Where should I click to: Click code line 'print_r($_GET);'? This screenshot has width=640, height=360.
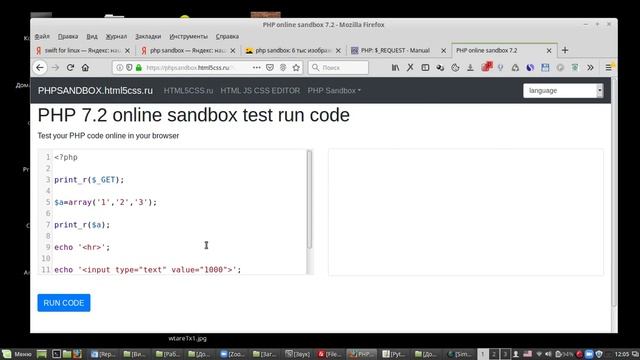89,180
